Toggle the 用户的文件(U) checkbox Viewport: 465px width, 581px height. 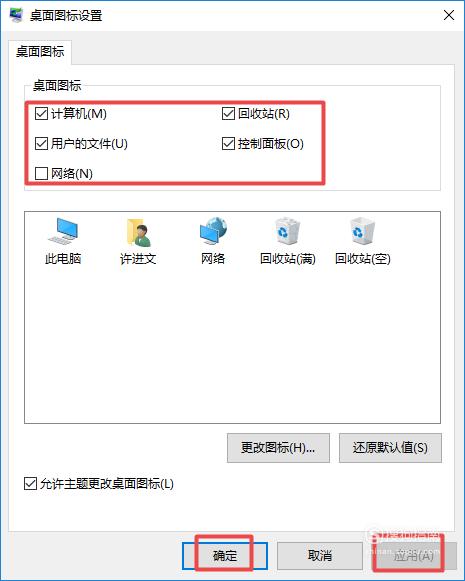click(41, 143)
